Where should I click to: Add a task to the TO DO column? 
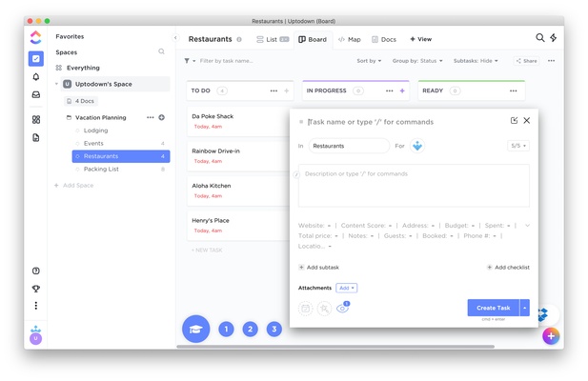(287, 90)
